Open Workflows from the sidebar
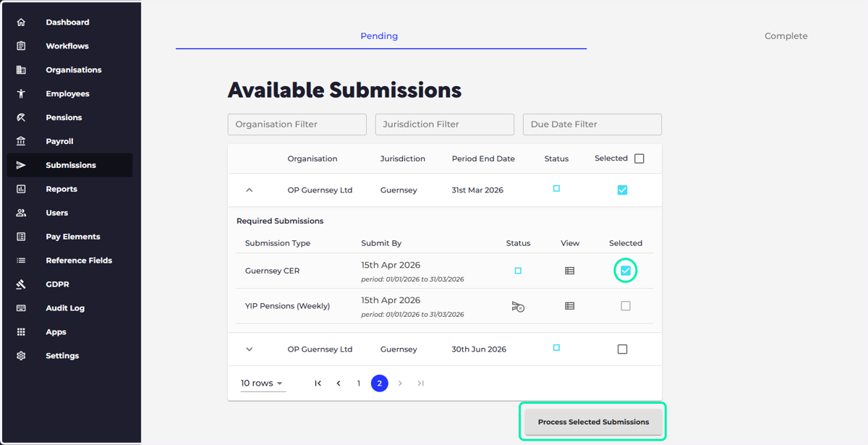This screenshot has height=445, width=868. click(x=69, y=46)
